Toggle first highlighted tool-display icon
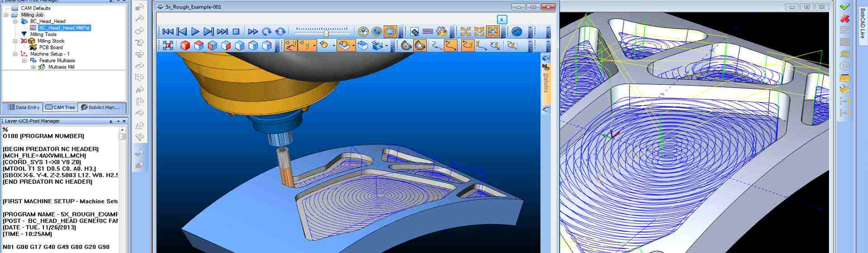The width and height of the screenshot is (868, 253). pyautogui.click(x=291, y=45)
